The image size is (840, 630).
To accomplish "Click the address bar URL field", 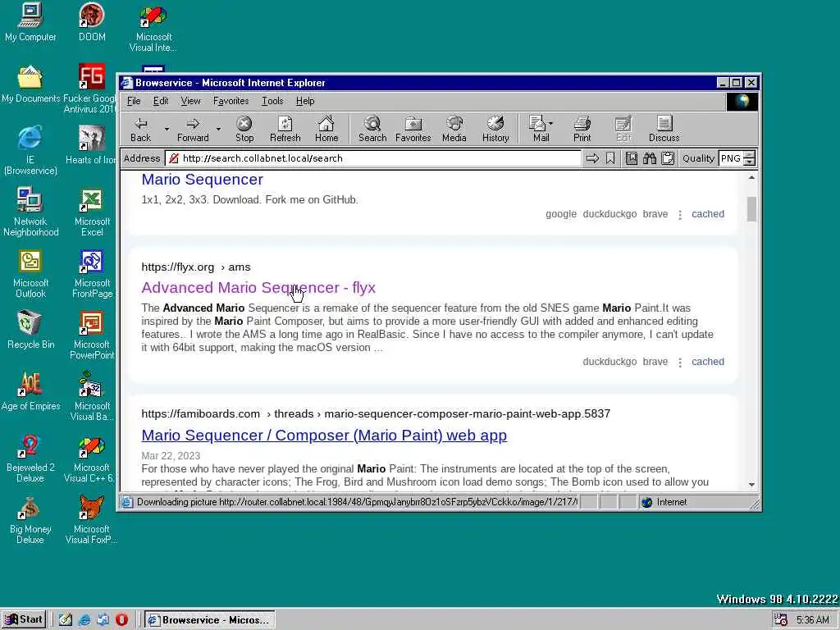I will (x=373, y=158).
